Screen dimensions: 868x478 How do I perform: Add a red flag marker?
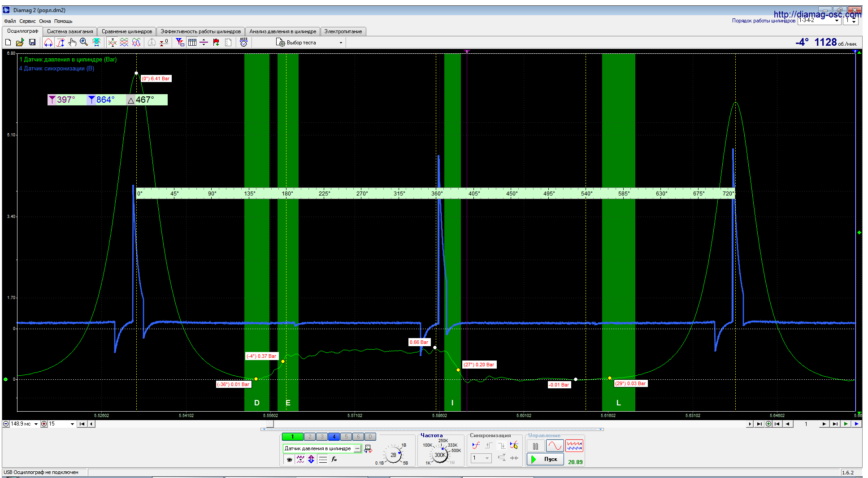tap(216, 42)
